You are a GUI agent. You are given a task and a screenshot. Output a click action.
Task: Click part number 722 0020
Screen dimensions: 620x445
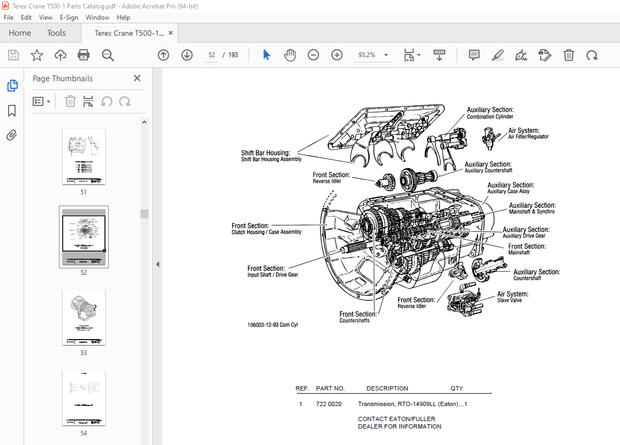(329, 404)
